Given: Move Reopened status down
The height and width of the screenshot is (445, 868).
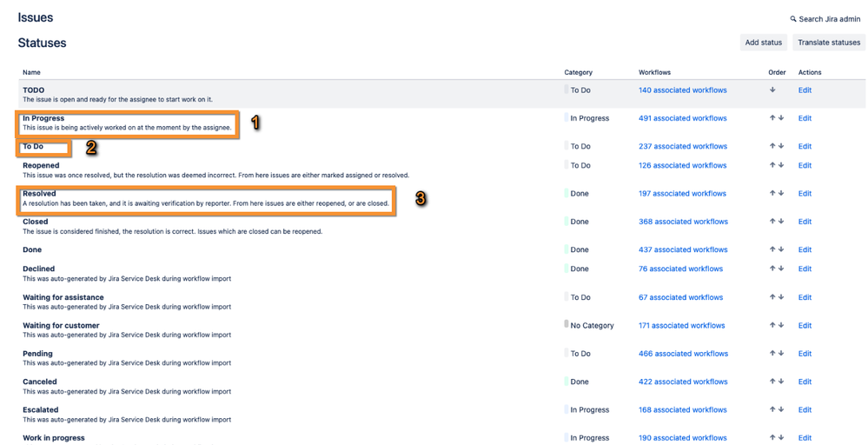Looking at the screenshot, I should click(x=781, y=165).
